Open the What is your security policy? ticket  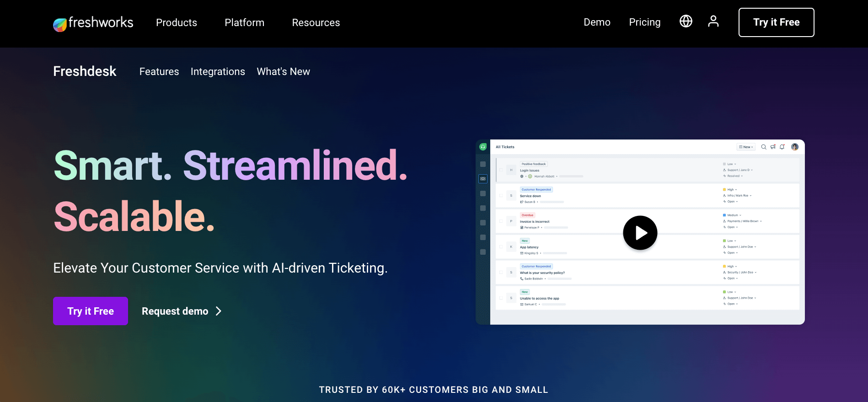[542, 273]
